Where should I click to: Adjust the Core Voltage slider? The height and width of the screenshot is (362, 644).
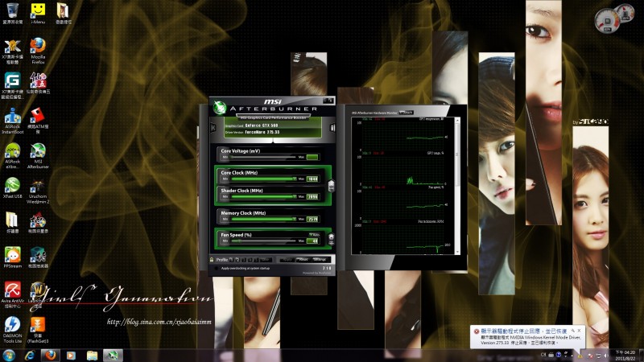pos(262,157)
